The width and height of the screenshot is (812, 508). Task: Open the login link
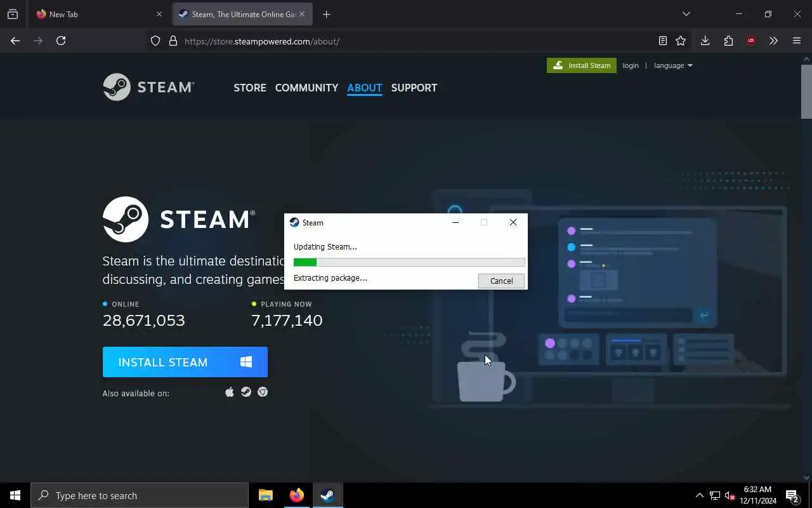pos(631,65)
